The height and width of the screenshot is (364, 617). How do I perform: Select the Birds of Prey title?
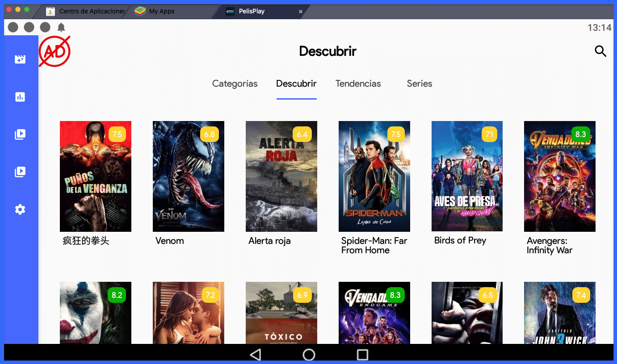point(460,240)
